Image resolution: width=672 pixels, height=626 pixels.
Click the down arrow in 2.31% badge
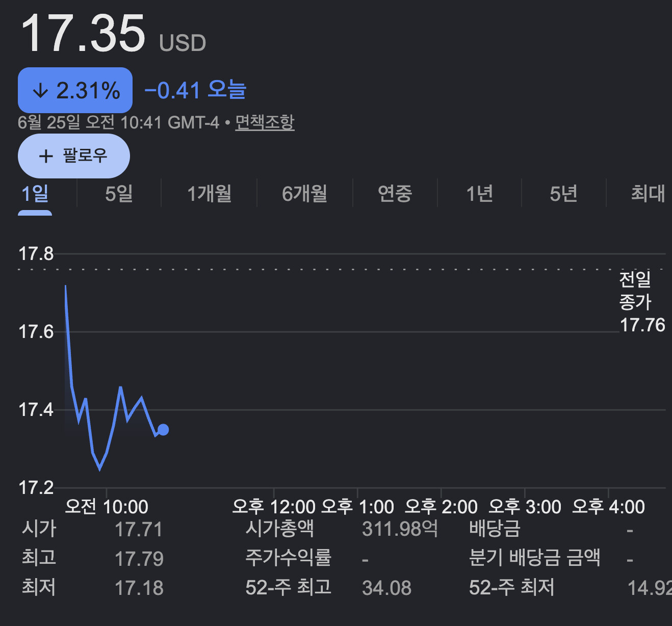click(x=40, y=91)
